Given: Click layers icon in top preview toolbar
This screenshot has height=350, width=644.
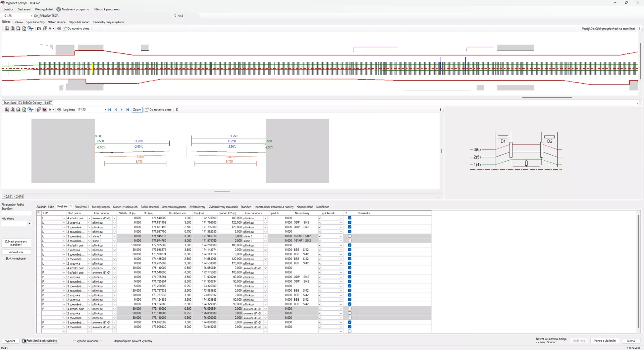Looking at the screenshot, I should point(44,29).
